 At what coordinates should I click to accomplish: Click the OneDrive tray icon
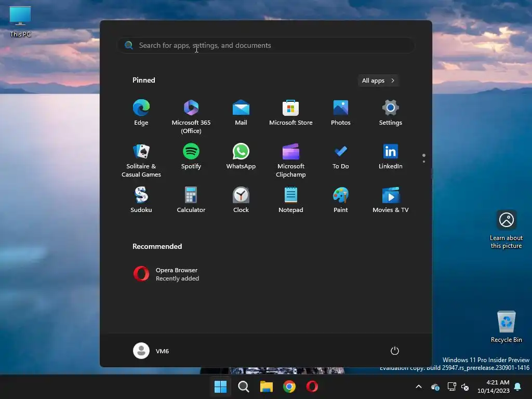pyautogui.click(x=435, y=387)
